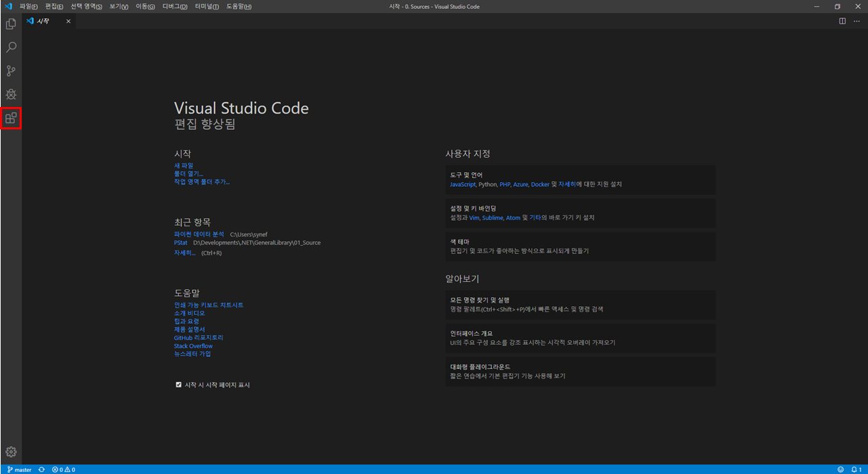The width and height of the screenshot is (868, 474).
Task: Click the 뉴스레터 가입 link
Action: click(192, 353)
